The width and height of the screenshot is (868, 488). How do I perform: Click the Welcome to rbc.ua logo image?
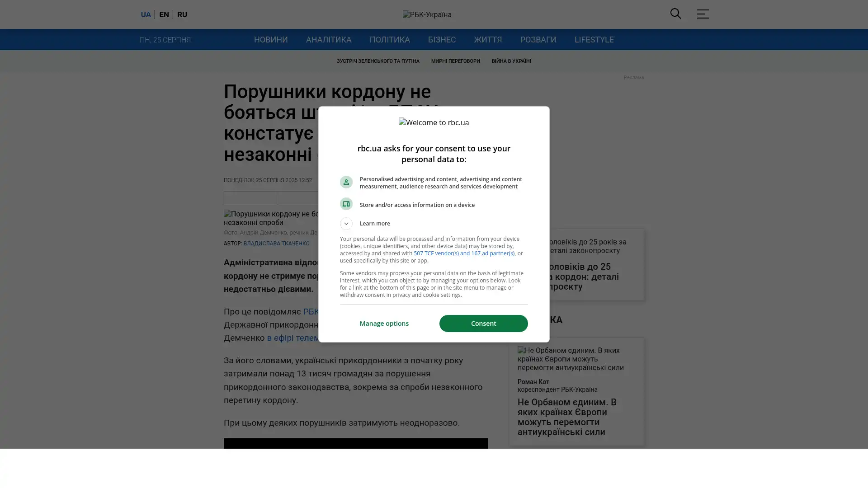(434, 122)
